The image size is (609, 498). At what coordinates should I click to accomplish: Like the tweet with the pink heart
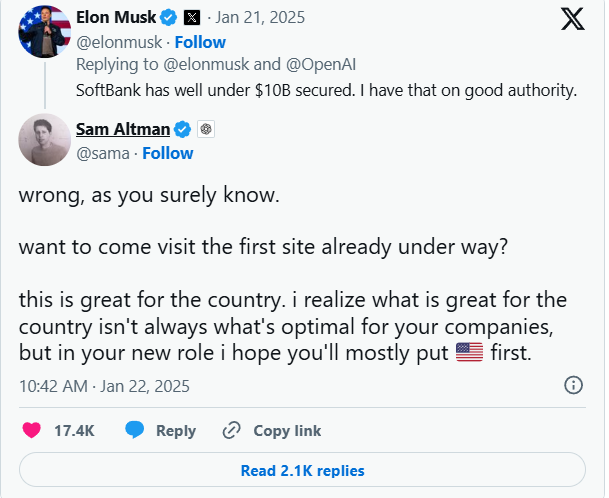point(31,430)
